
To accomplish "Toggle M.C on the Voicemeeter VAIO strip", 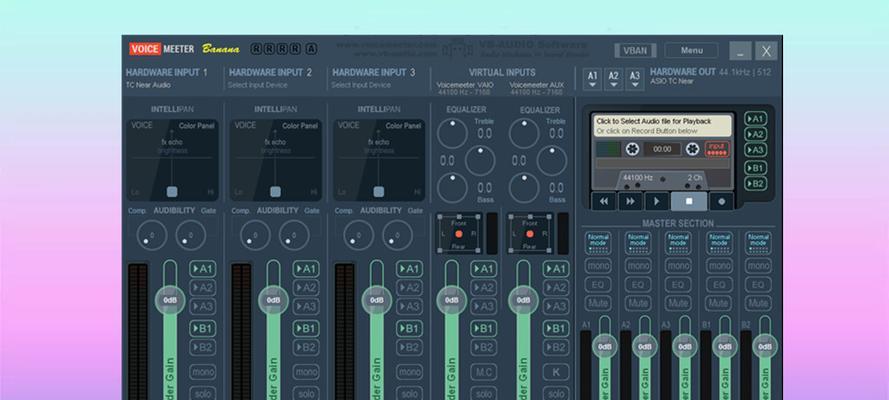I will coord(484,372).
